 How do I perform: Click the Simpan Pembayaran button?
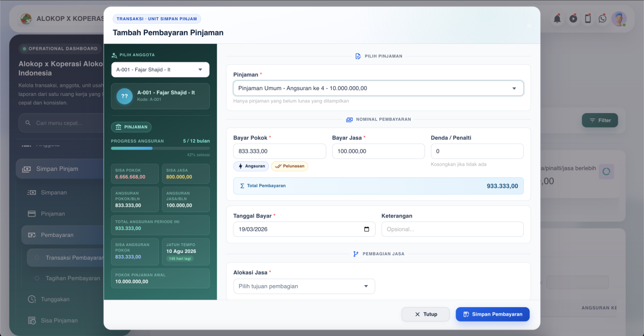coord(492,314)
